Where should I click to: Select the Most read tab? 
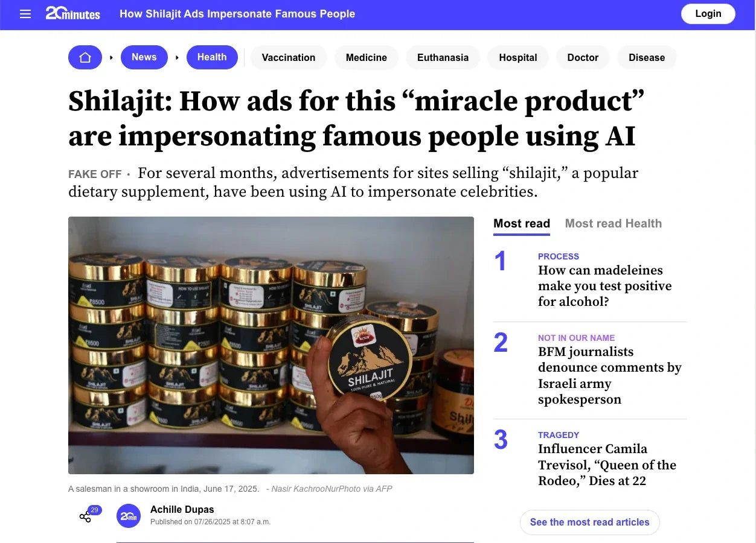click(522, 223)
